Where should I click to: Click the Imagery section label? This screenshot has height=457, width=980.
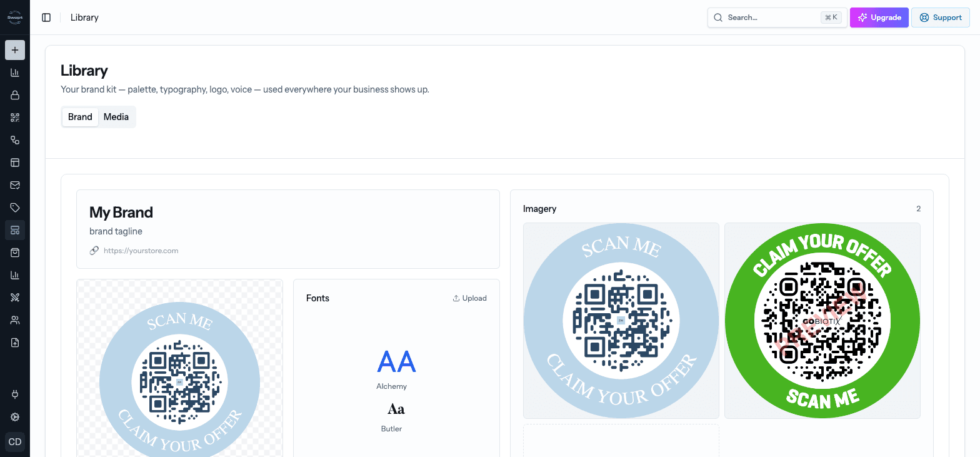point(539,209)
